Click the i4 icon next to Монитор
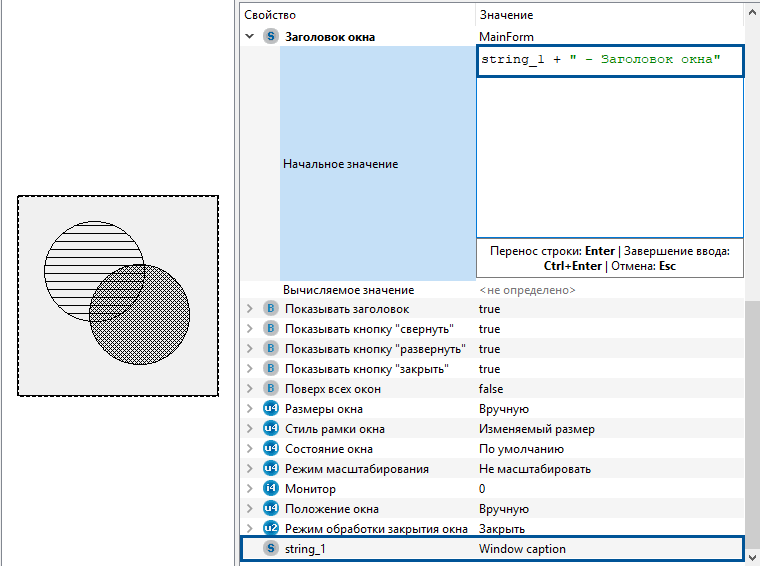This screenshot has height=566, width=760. click(270, 489)
